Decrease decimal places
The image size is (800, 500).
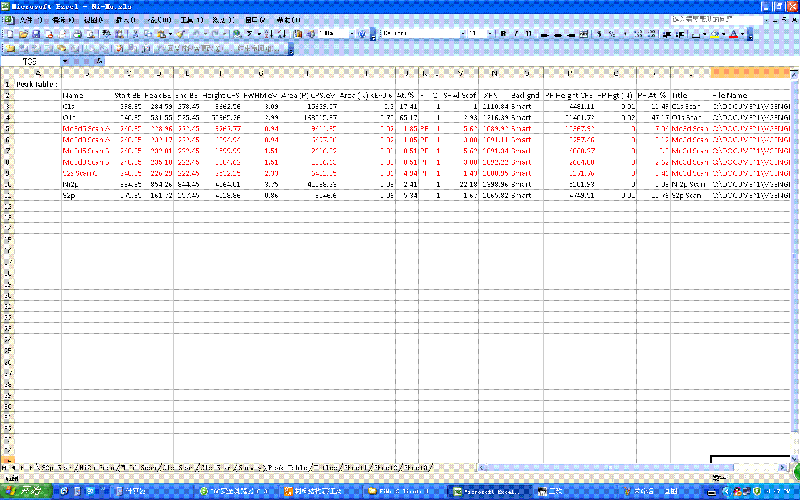coord(652,34)
